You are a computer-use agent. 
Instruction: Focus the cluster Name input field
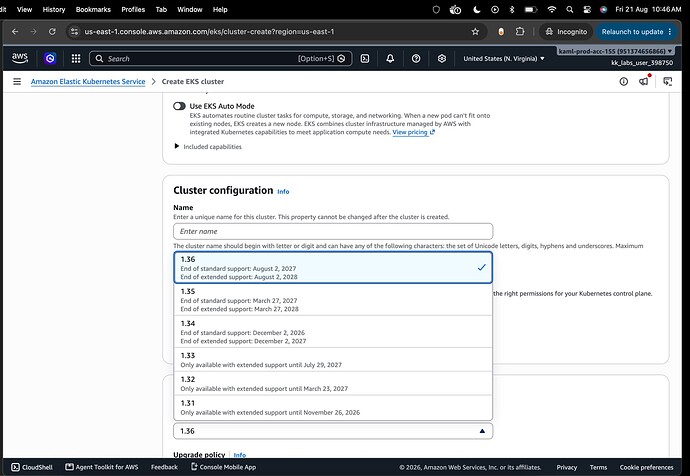(x=333, y=231)
